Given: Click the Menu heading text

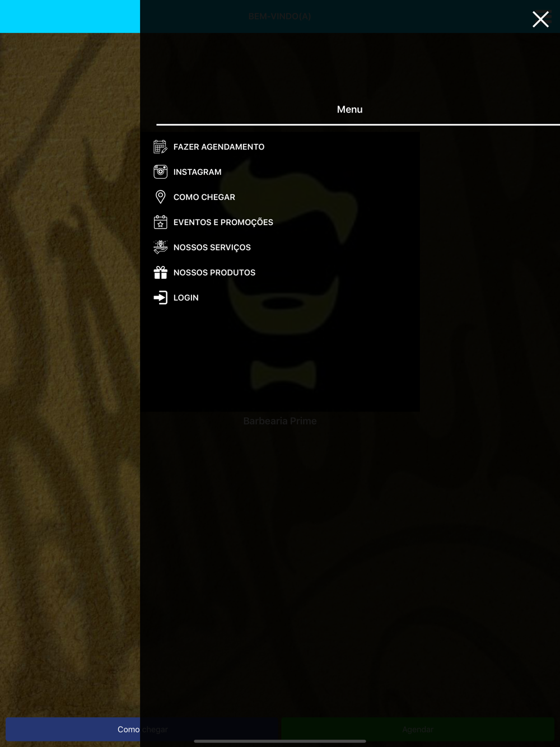Looking at the screenshot, I should coord(350,110).
